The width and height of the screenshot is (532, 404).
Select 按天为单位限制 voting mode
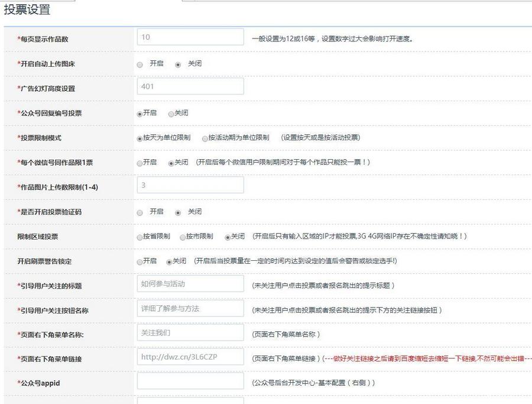(x=138, y=137)
